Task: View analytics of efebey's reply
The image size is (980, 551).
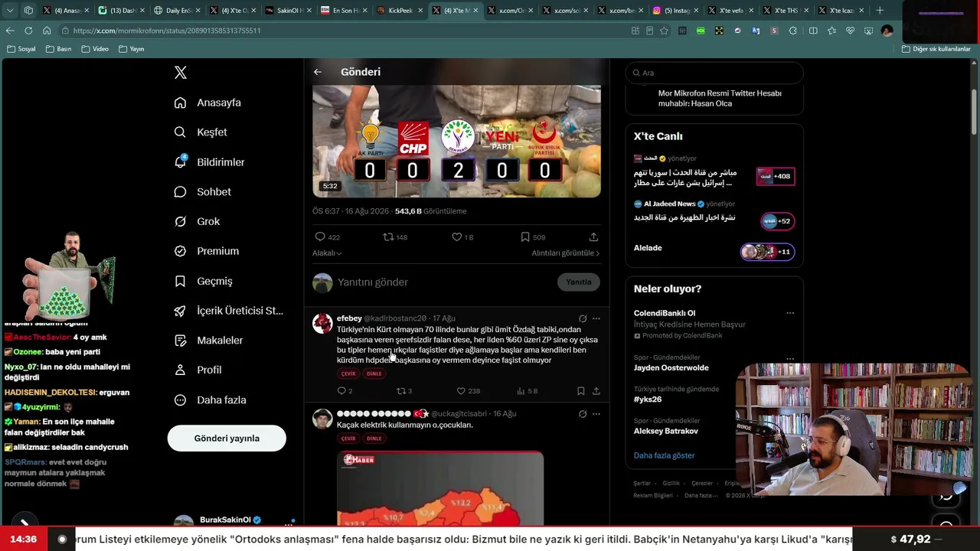Action: click(528, 391)
